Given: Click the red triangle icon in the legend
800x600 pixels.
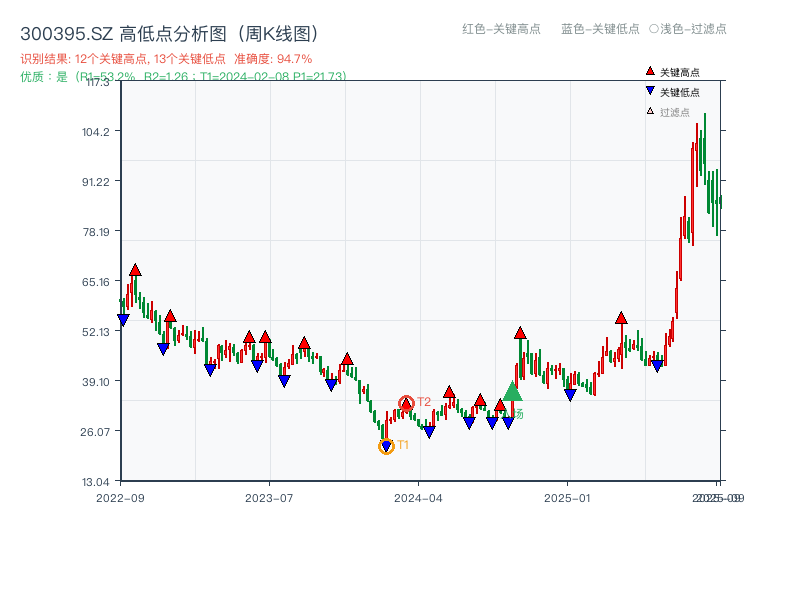Looking at the screenshot, I should coord(650,71).
